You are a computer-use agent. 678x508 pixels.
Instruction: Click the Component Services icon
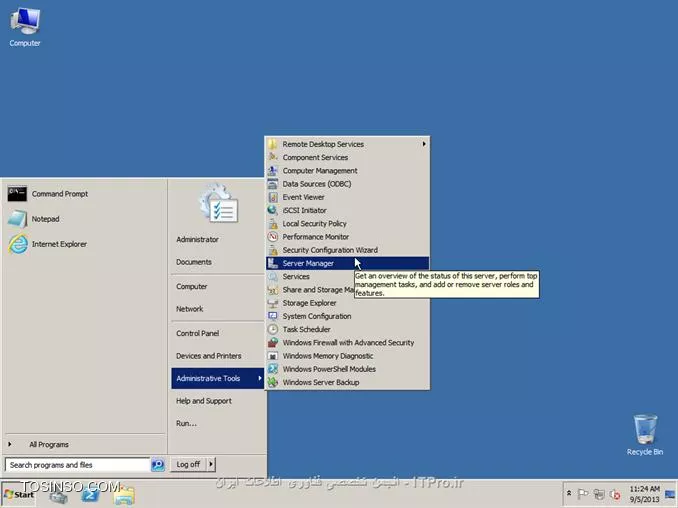coord(273,157)
